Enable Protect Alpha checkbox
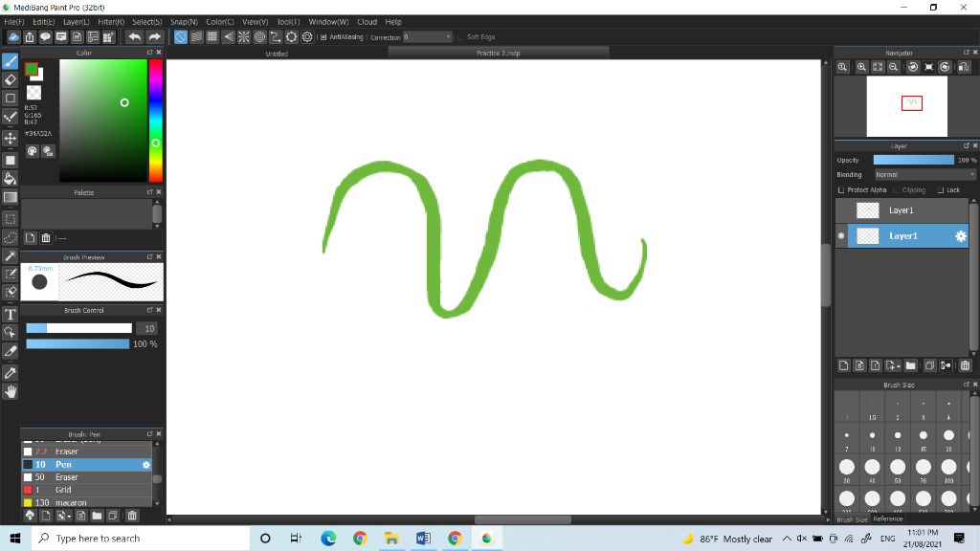Screen dimensions: 980x551 (841, 190)
